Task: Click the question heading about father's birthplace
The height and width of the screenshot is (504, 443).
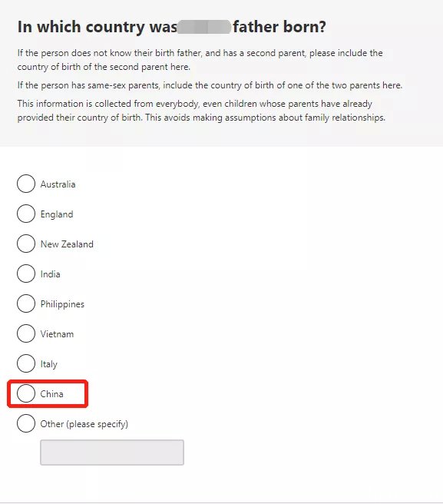Action: pyautogui.click(x=171, y=27)
